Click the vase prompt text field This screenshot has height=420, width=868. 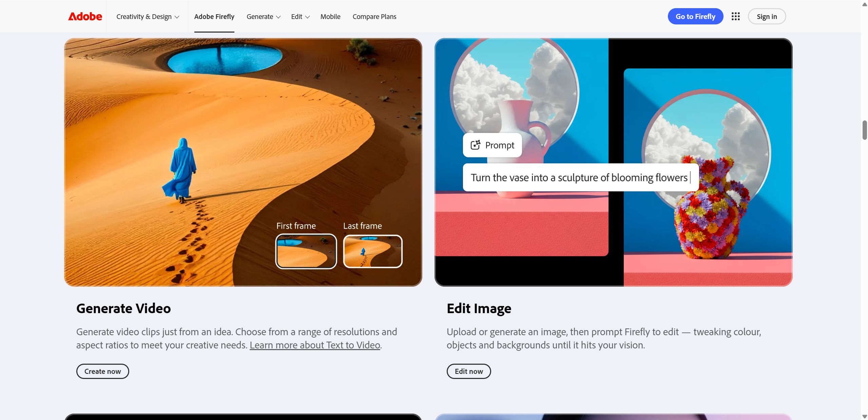pos(580,177)
